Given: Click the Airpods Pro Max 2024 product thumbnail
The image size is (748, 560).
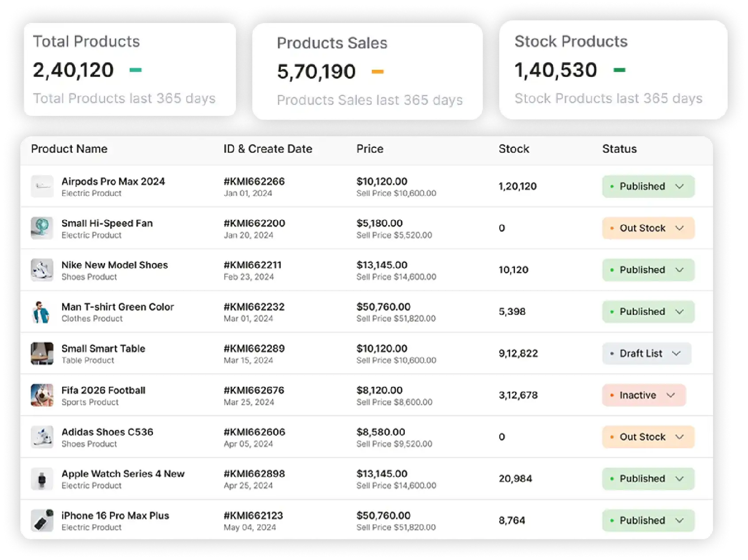Looking at the screenshot, I should tap(42, 187).
